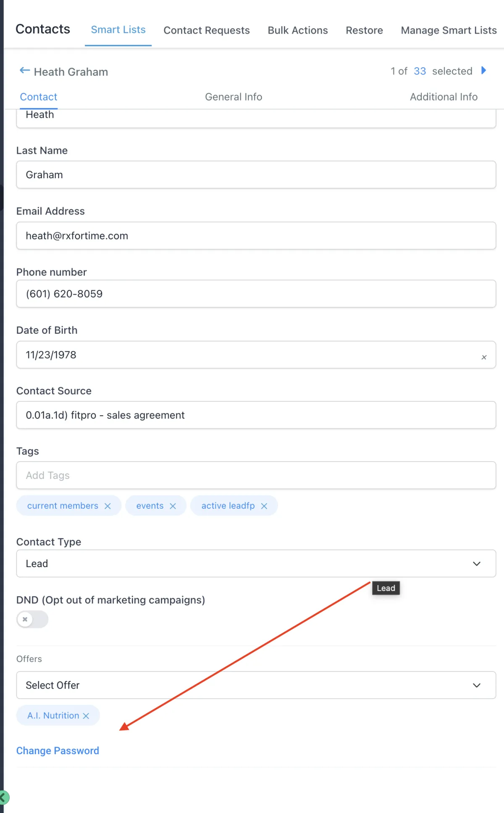Click the Change Password link
The width and height of the screenshot is (504, 813).
[58, 751]
